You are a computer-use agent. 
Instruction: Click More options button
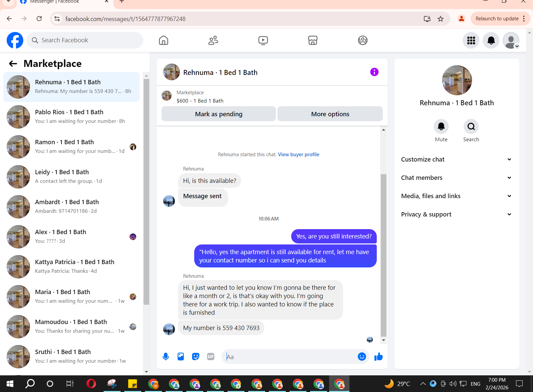pyautogui.click(x=330, y=114)
